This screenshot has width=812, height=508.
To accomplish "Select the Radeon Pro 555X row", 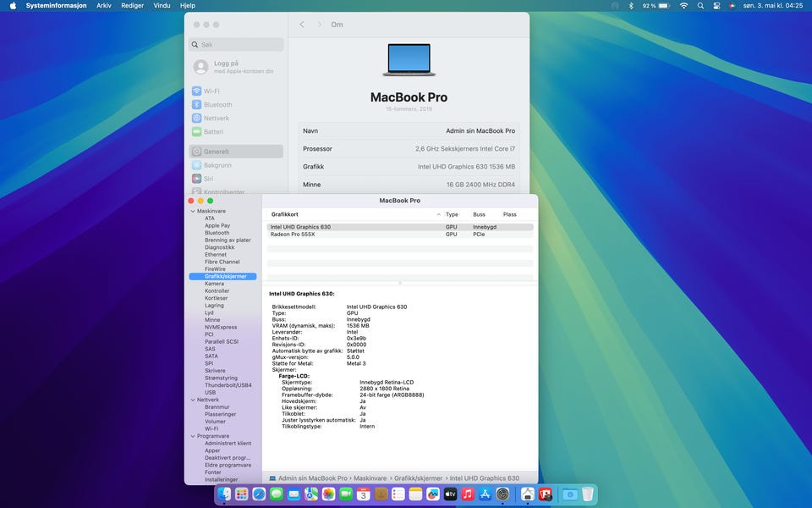I will tap(400, 235).
